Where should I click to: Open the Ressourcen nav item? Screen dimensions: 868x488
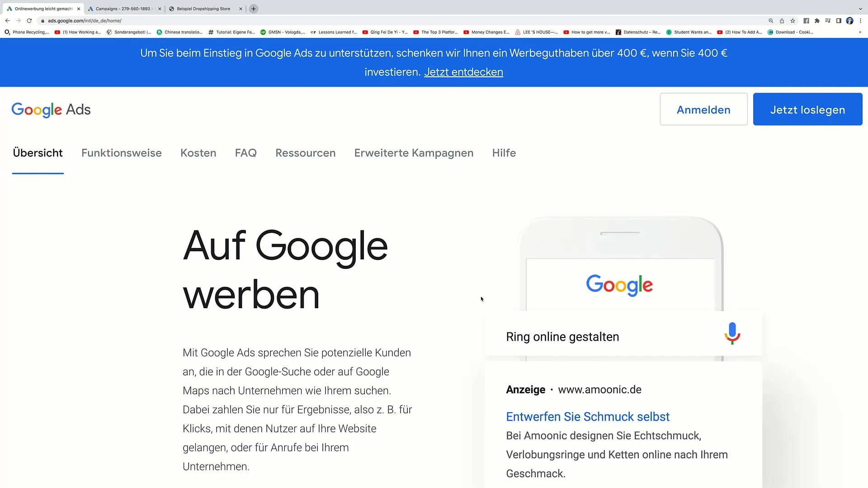pyautogui.click(x=306, y=153)
